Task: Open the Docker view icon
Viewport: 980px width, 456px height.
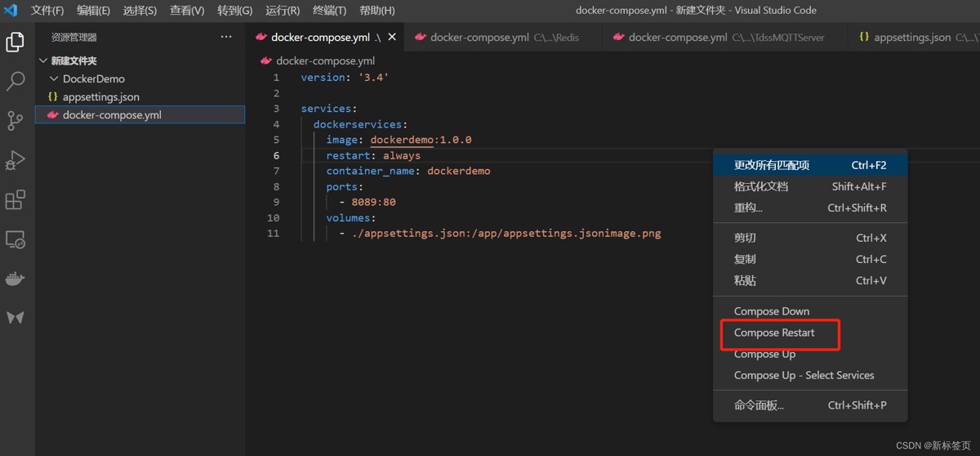Action: pyautogui.click(x=16, y=279)
